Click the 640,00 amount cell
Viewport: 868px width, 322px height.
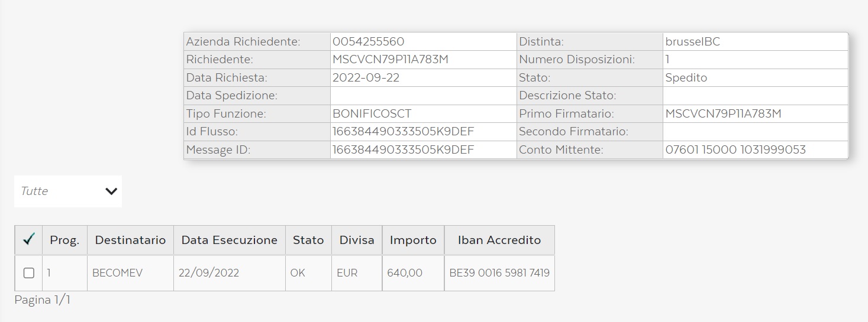point(405,273)
